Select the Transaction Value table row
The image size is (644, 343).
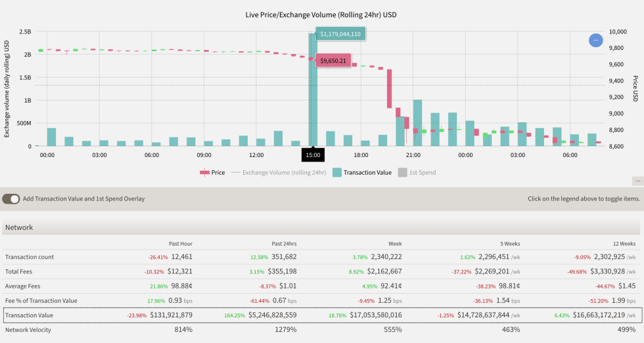(x=321, y=315)
